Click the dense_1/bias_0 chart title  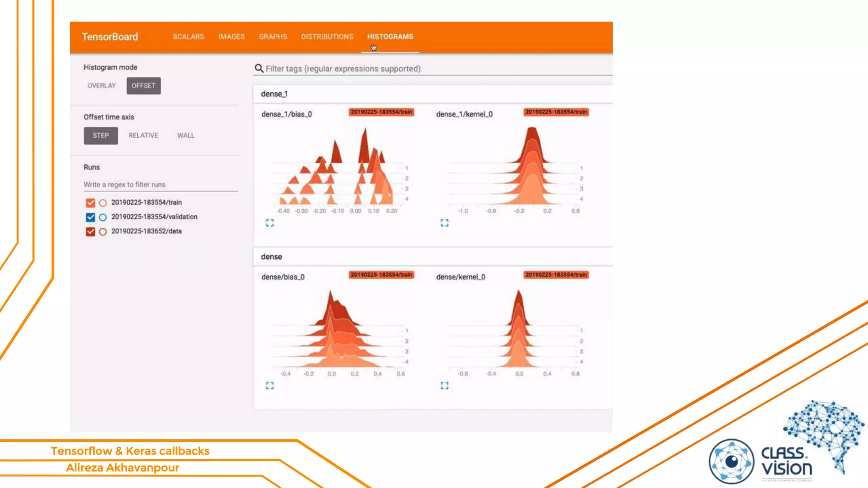(x=287, y=114)
